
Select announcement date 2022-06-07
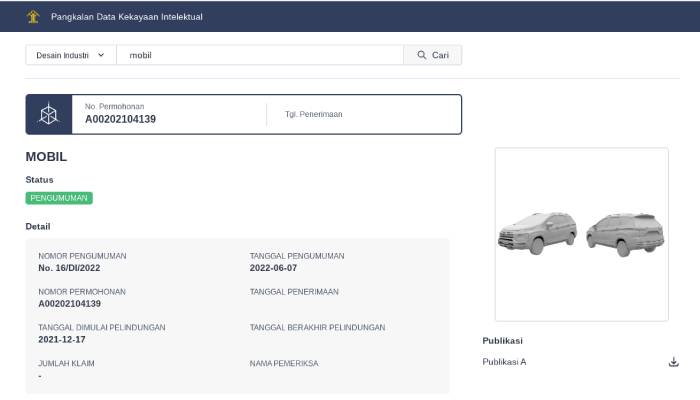(273, 268)
